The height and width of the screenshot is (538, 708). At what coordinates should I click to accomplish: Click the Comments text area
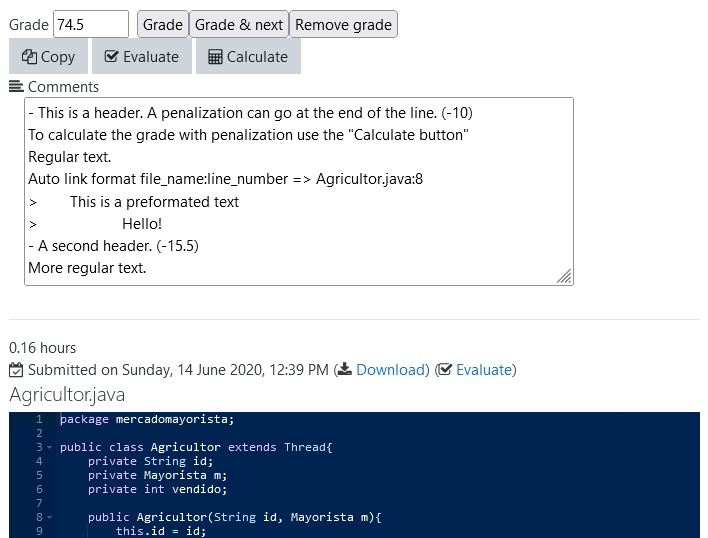click(298, 191)
